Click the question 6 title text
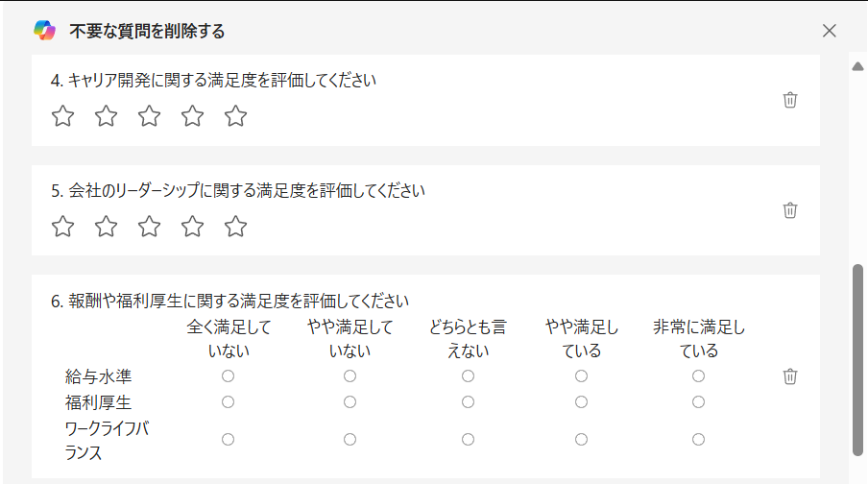The image size is (868, 484). [229, 301]
